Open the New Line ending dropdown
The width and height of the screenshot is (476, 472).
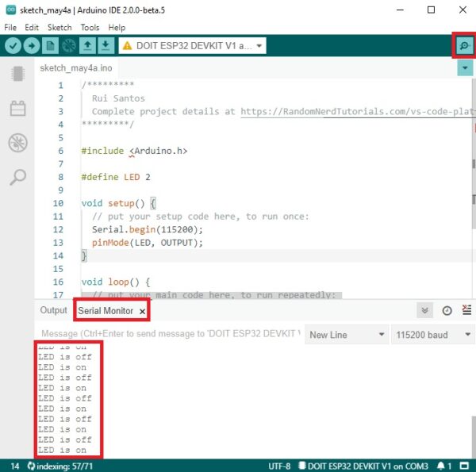point(346,335)
